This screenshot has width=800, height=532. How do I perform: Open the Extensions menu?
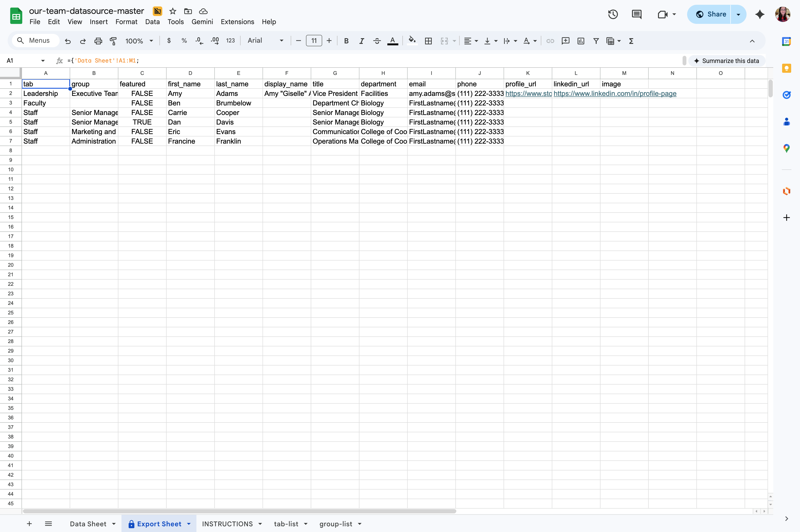237,22
